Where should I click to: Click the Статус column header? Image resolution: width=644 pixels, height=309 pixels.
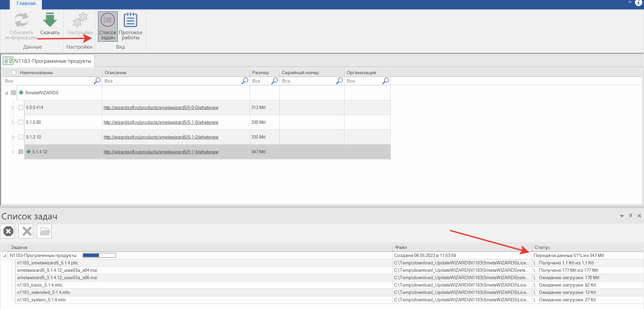(587, 247)
